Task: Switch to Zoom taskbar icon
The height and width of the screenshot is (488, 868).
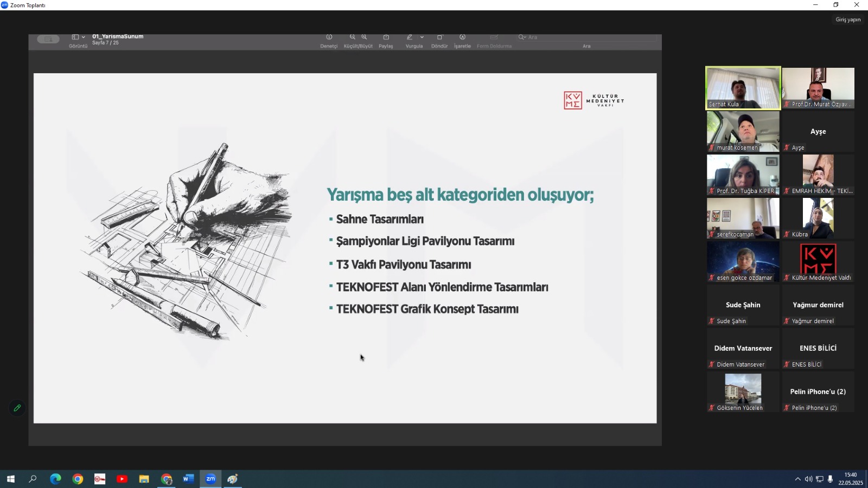Action: 210,479
